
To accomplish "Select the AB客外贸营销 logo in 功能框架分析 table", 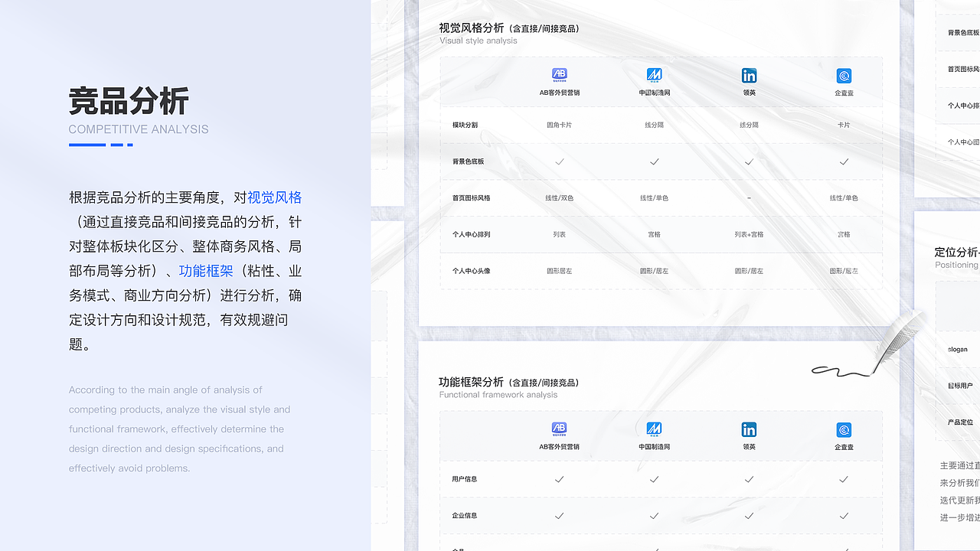I will point(560,429).
